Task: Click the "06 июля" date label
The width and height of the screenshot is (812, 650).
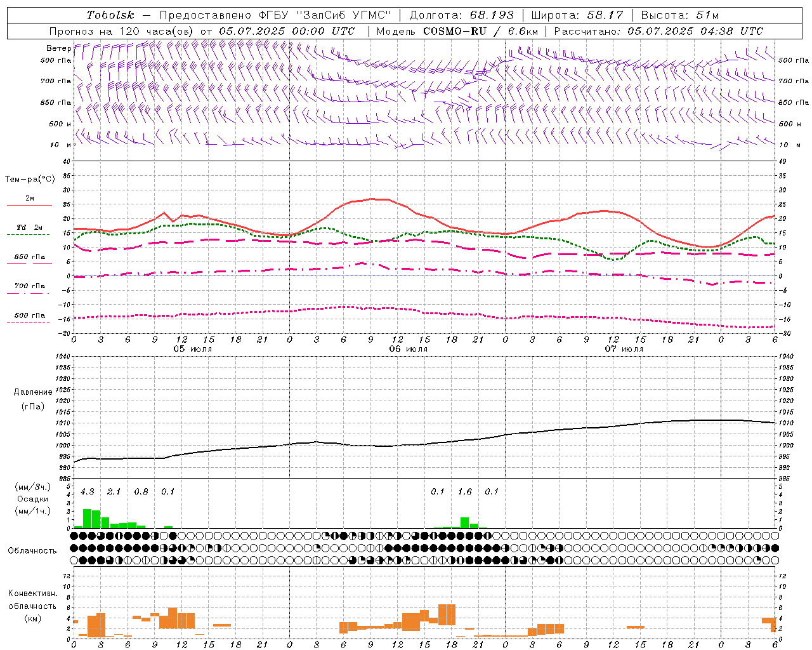Action: tap(408, 349)
